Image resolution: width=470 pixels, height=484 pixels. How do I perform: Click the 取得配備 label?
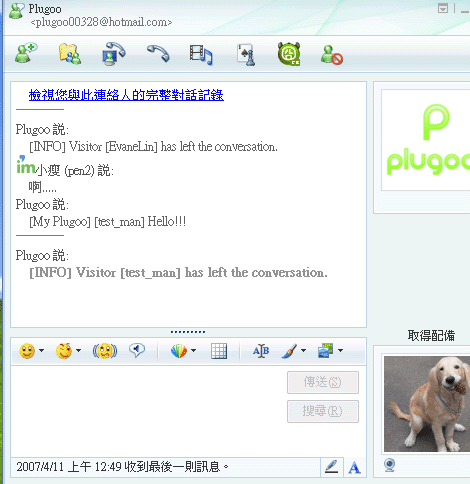coord(431,335)
